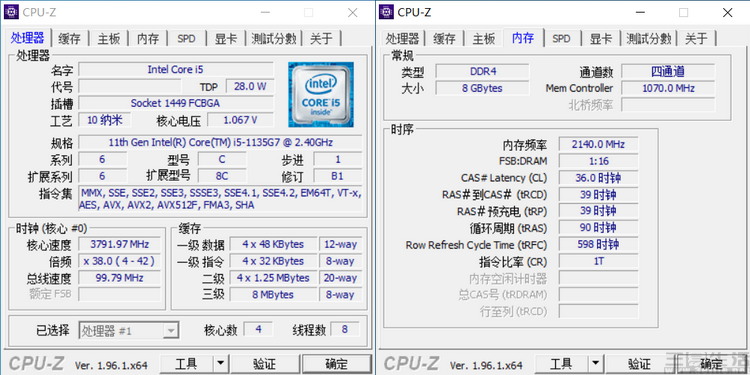
Task: Click the memory size value 8 GBytes
Action: (x=483, y=88)
